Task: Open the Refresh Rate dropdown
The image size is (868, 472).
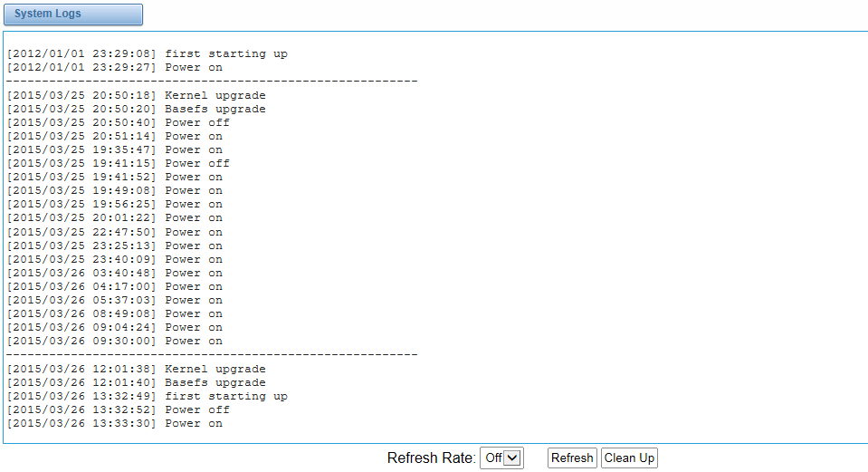Action: click(501, 458)
